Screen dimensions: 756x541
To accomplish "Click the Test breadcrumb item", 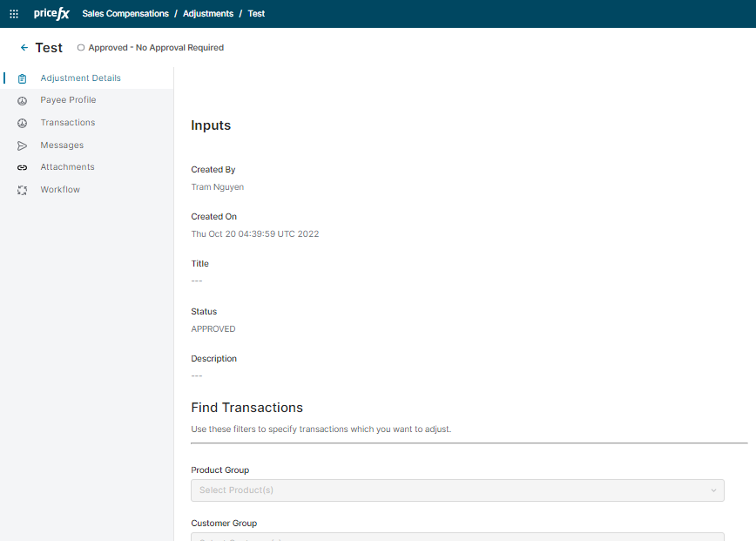I will (x=256, y=14).
